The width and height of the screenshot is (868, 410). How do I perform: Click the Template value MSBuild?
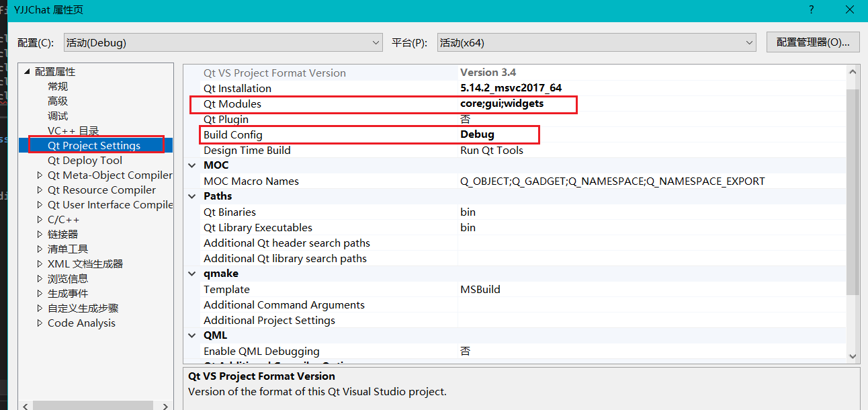(480, 289)
